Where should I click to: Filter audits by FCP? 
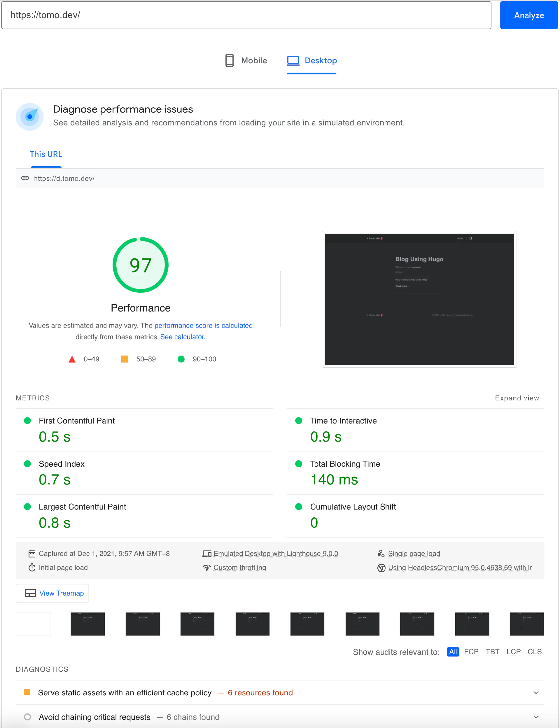(471, 652)
